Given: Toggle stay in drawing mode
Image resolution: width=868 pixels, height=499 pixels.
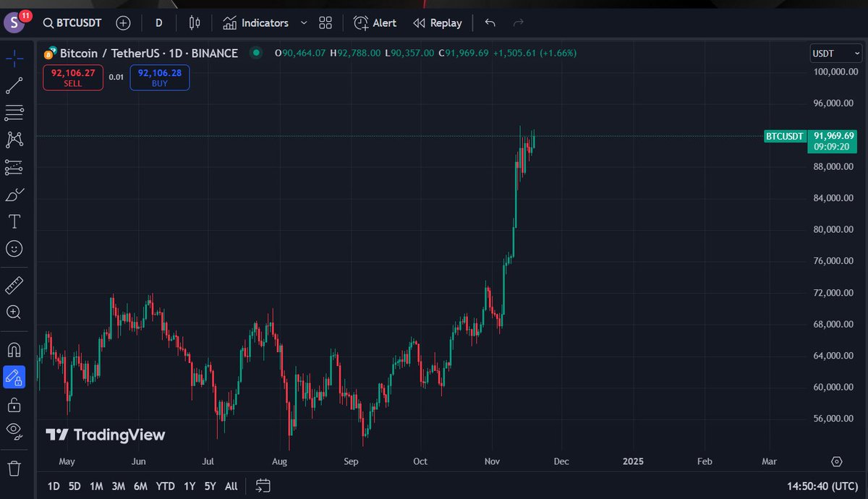Looking at the screenshot, I should pyautogui.click(x=14, y=377).
